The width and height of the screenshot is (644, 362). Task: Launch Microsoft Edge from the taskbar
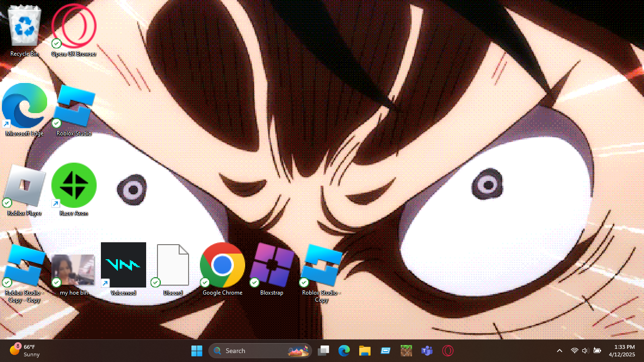pos(344,351)
